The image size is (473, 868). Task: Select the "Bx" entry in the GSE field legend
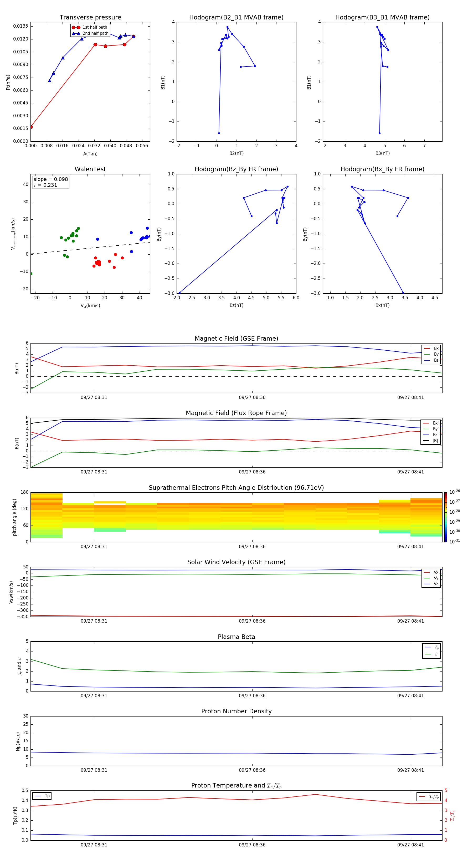(x=431, y=349)
